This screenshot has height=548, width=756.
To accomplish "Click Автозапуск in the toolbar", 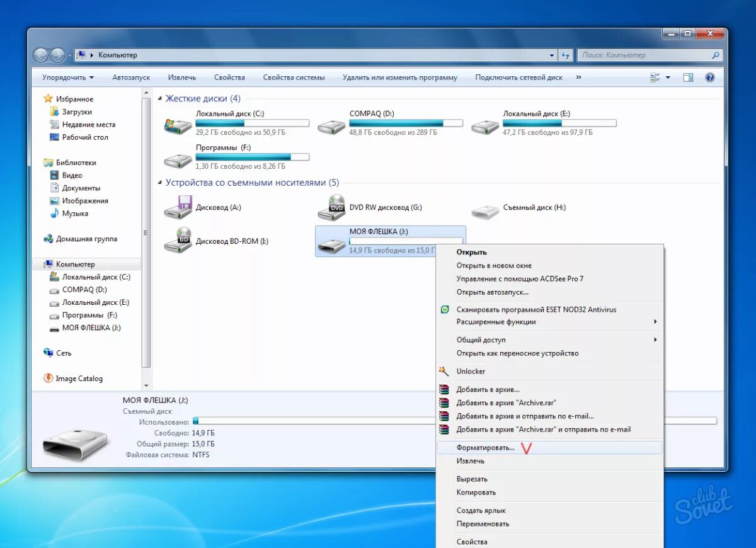I will (x=131, y=77).
